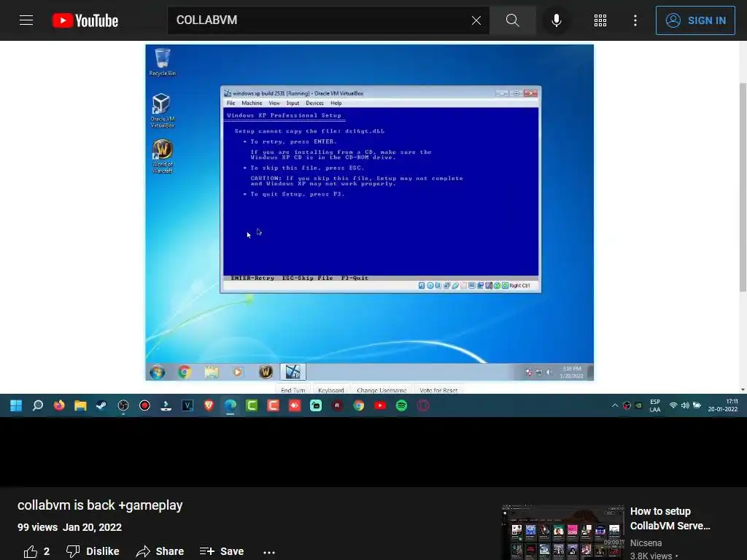Click Recycle Bin icon in the video

[163, 62]
